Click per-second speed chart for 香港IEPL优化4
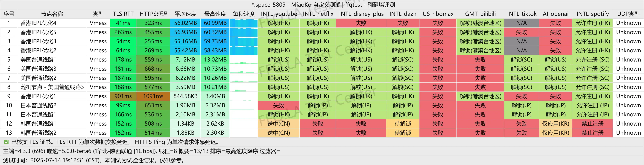 243,23
